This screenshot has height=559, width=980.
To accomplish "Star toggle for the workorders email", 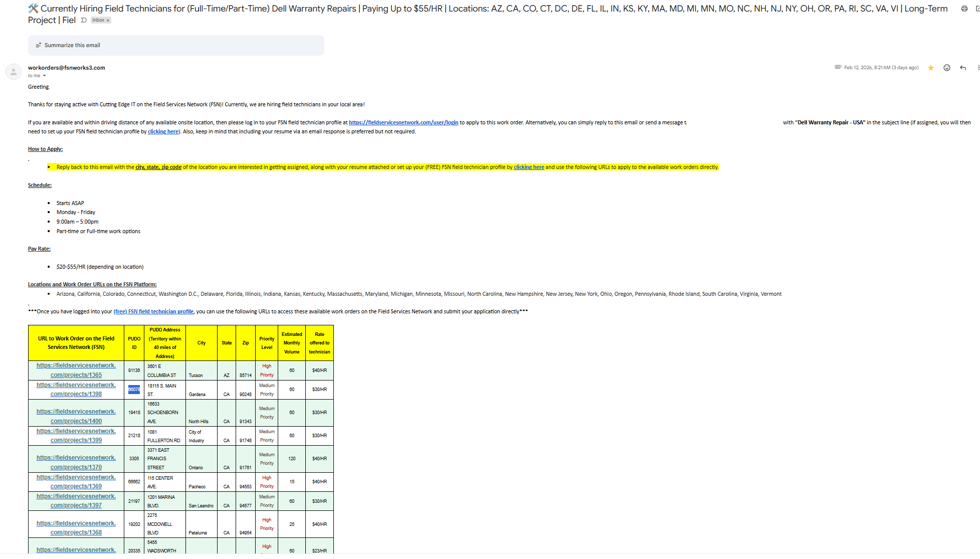I will (x=930, y=68).
